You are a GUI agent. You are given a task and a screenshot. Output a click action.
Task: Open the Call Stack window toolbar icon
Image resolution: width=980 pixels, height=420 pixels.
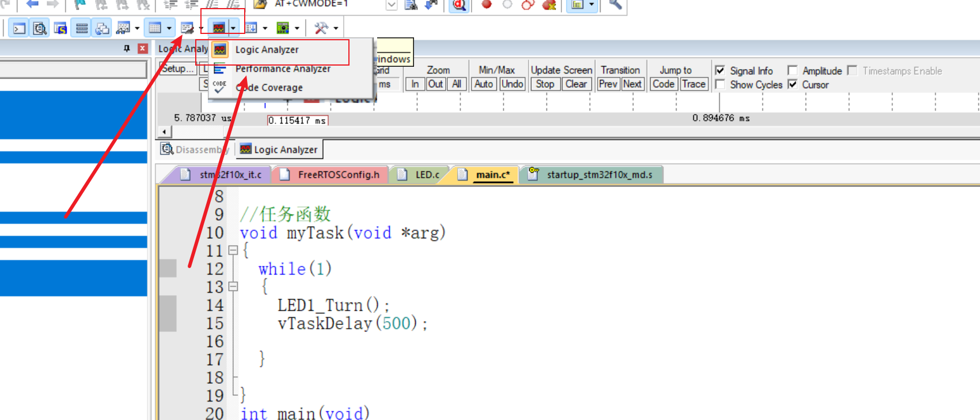tap(102, 28)
